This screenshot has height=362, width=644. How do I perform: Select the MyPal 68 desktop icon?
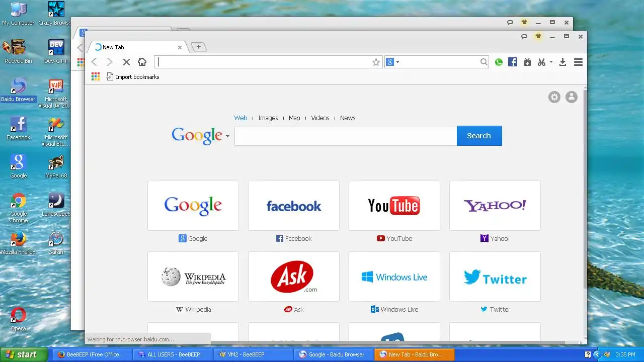coord(56,166)
